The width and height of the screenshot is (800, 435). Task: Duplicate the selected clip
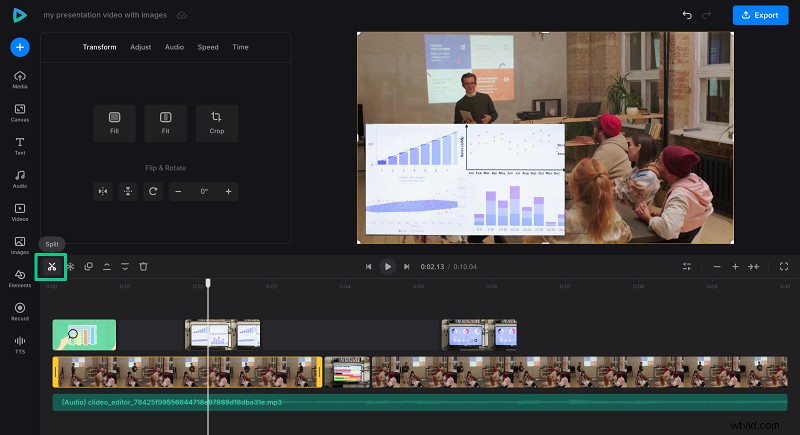pyautogui.click(x=88, y=266)
